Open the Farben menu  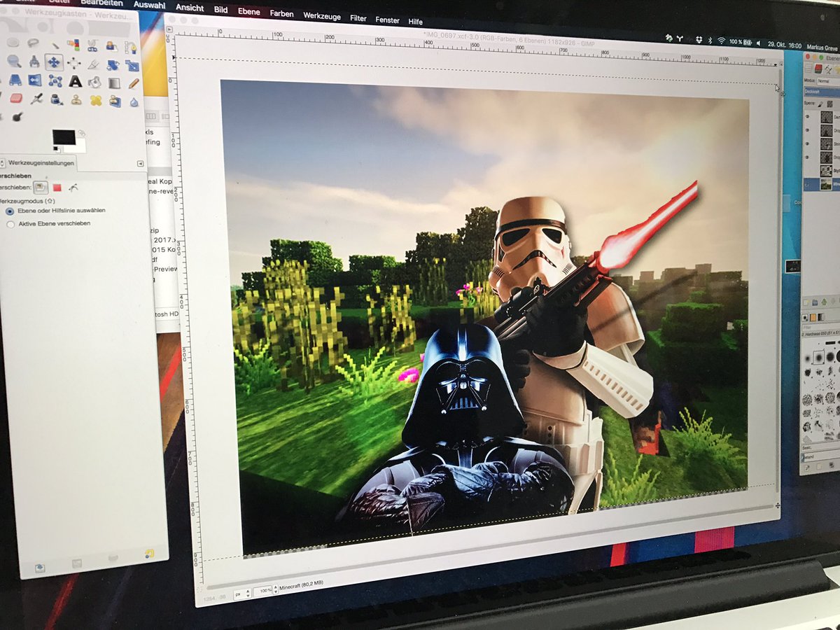(281, 14)
